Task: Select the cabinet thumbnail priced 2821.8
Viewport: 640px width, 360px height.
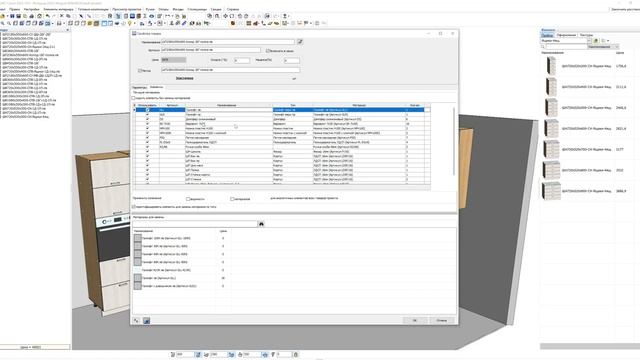Action: (x=551, y=129)
